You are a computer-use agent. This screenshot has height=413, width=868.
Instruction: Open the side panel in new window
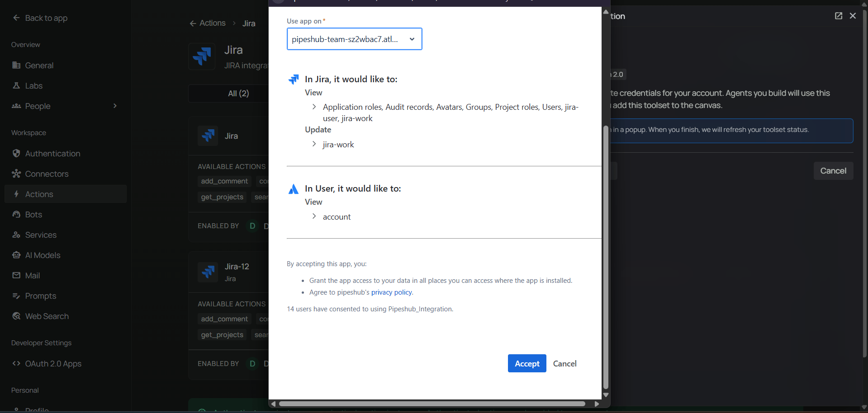(x=839, y=16)
